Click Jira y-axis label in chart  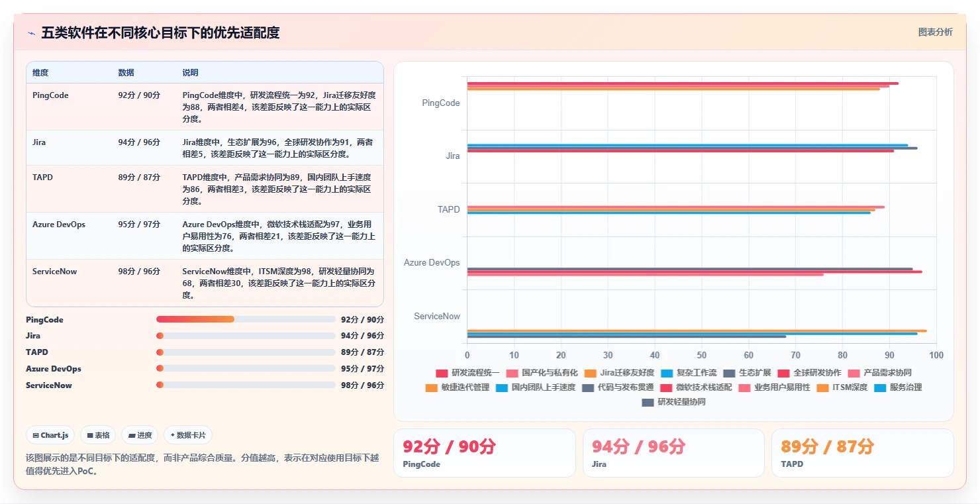pyautogui.click(x=453, y=156)
